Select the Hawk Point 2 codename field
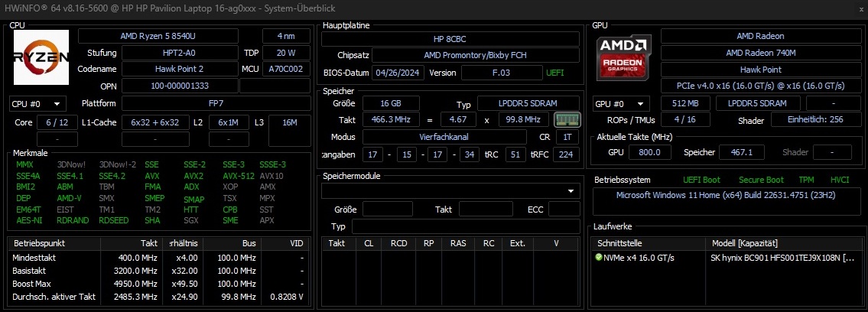This screenshot has width=868, height=312. point(180,69)
